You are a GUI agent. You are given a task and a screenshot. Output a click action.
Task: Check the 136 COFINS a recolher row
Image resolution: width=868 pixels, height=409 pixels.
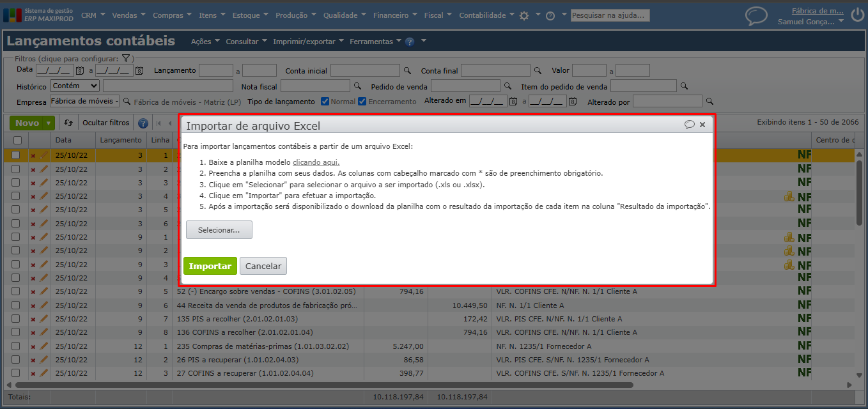15,332
